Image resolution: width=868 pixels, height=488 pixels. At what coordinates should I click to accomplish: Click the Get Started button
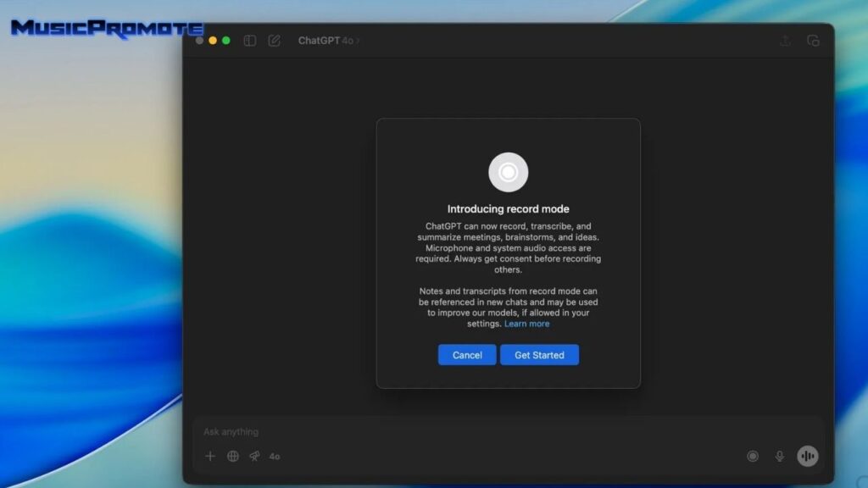pyautogui.click(x=539, y=355)
